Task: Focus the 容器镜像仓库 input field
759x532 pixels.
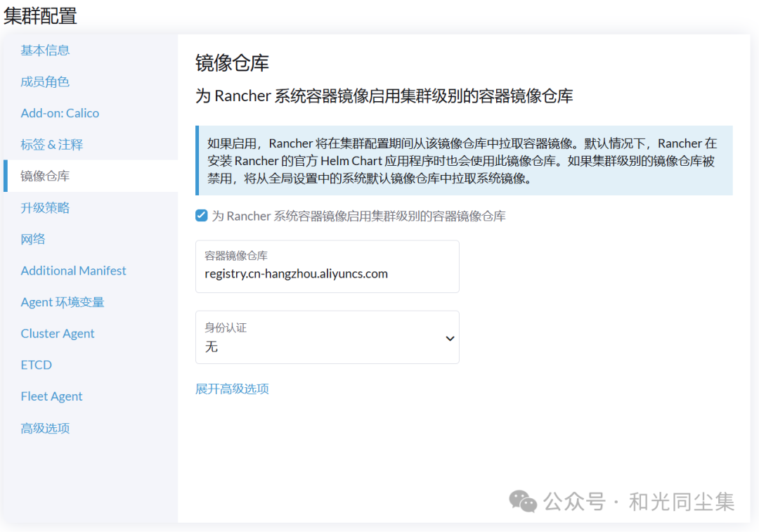Action: 327,267
